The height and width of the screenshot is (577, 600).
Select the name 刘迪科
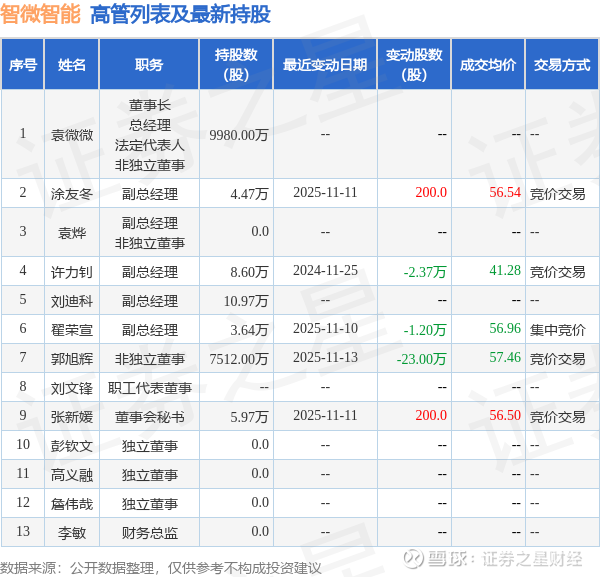click(x=72, y=301)
